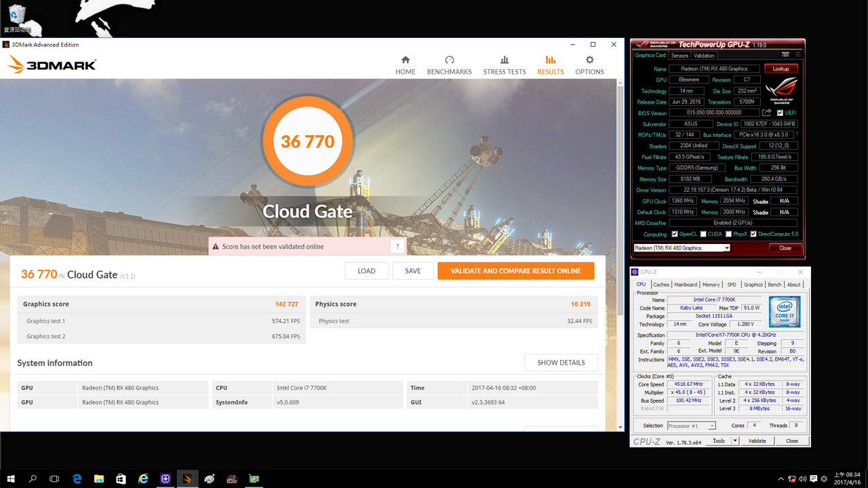
Task: Click the question mark beside validation warning
Action: click(x=397, y=247)
